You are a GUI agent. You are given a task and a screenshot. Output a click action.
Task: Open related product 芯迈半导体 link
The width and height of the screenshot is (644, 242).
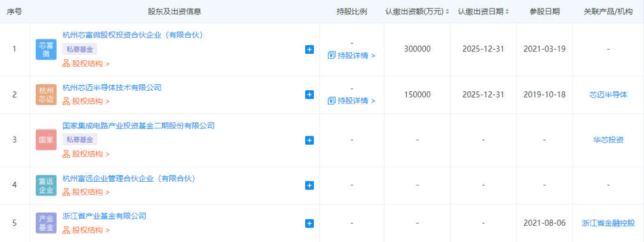(608, 94)
